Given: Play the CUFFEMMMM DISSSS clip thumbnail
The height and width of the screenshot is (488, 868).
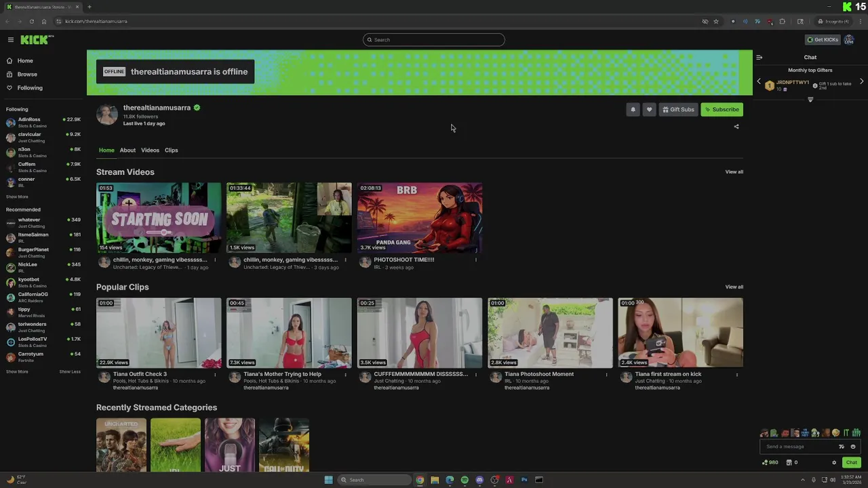Looking at the screenshot, I should coord(420,333).
